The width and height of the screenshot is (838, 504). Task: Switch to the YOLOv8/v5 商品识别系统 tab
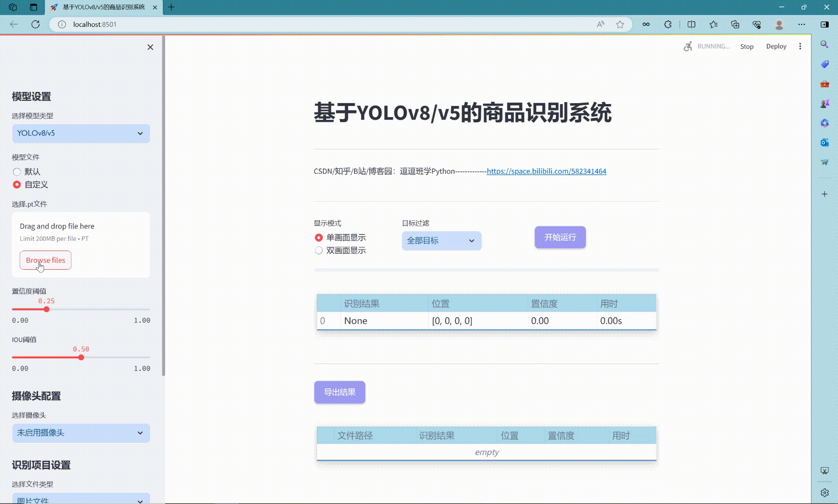tap(103, 7)
